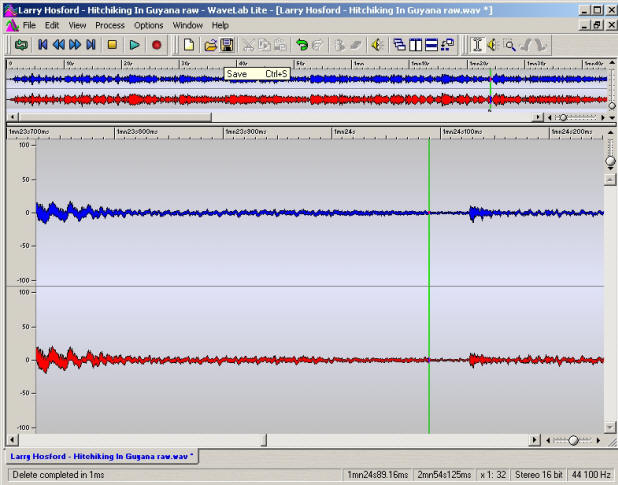Image resolution: width=618 pixels, height=485 pixels.
Task: Click main vertical scrollbar down arrow
Action: [610, 427]
